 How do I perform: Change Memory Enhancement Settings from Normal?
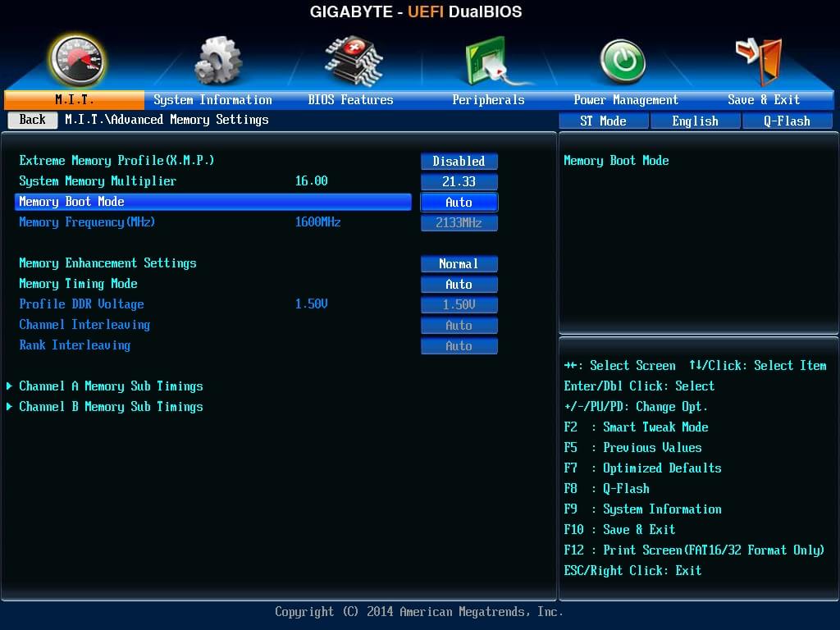pos(459,263)
